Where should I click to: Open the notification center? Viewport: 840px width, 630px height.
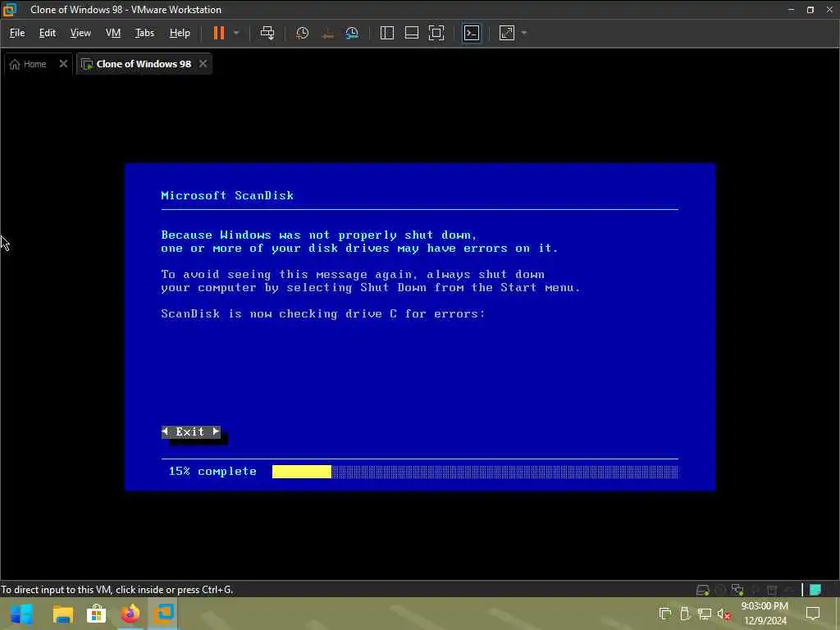coord(813,614)
